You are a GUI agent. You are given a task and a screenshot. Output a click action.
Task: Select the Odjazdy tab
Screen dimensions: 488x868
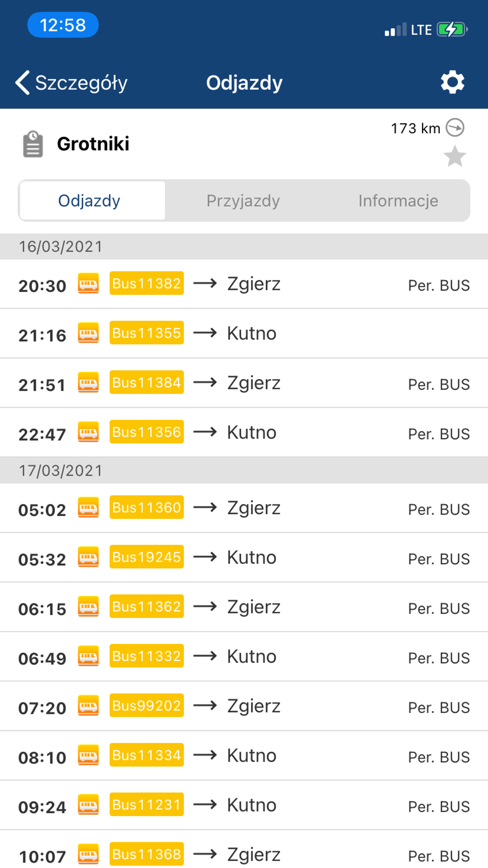tap(89, 201)
